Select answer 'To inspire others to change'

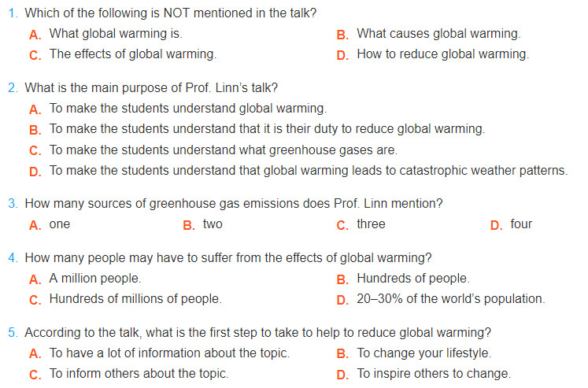(x=433, y=374)
